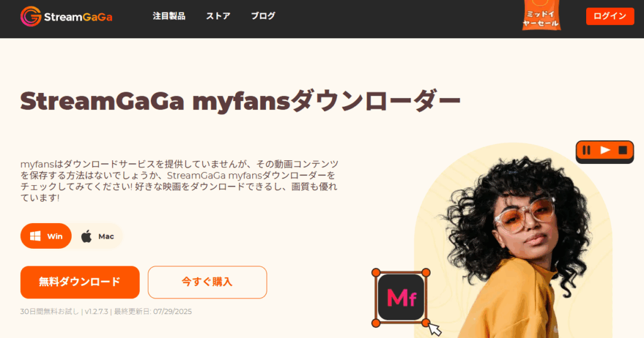
Task: Click the StreamGaGa logo icon
Action: (x=31, y=16)
